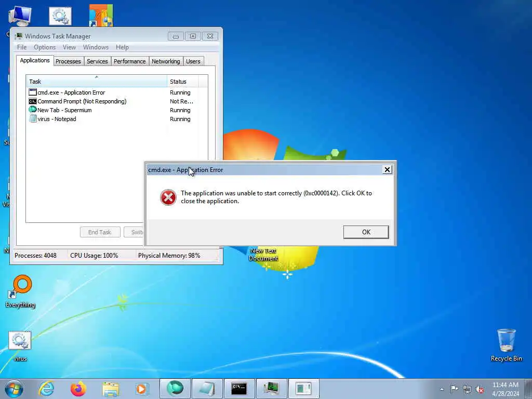Select the New Text Document desktop icon

coord(263,254)
